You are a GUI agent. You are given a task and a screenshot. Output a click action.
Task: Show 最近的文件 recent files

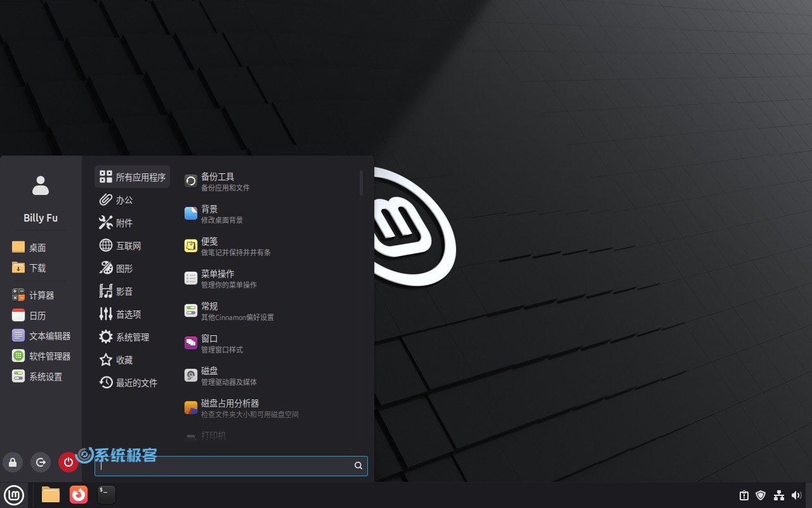[137, 382]
